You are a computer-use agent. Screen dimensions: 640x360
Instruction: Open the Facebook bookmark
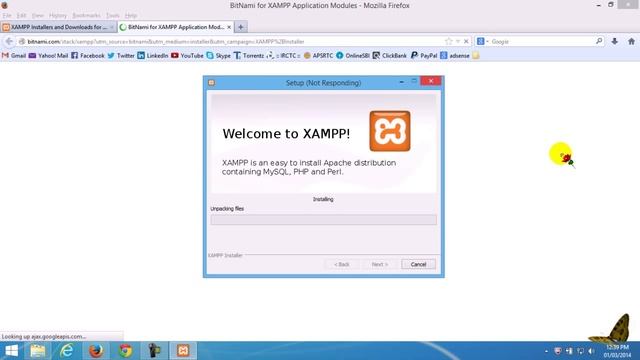pyautogui.click(x=88, y=56)
